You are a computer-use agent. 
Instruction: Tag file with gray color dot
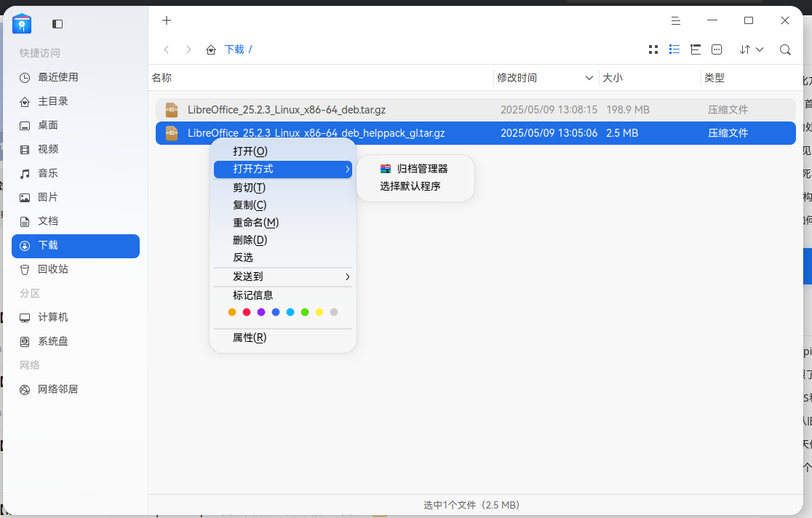point(333,312)
